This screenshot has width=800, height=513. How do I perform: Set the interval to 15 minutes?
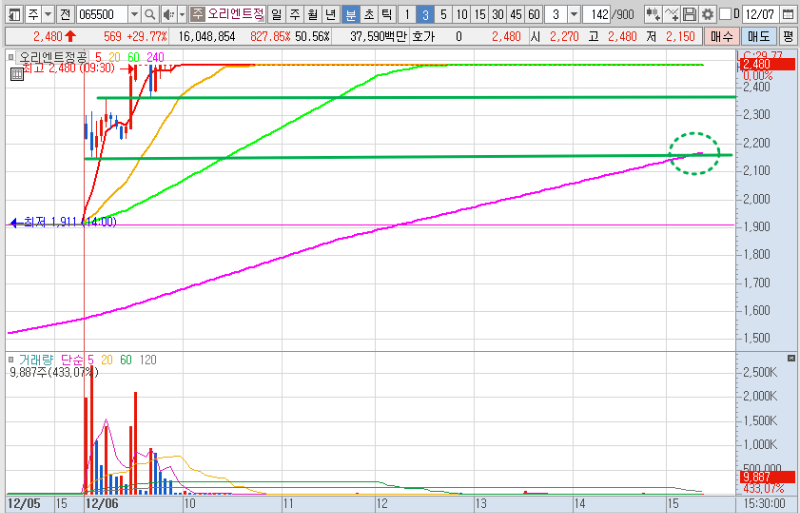pyautogui.click(x=480, y=14)
